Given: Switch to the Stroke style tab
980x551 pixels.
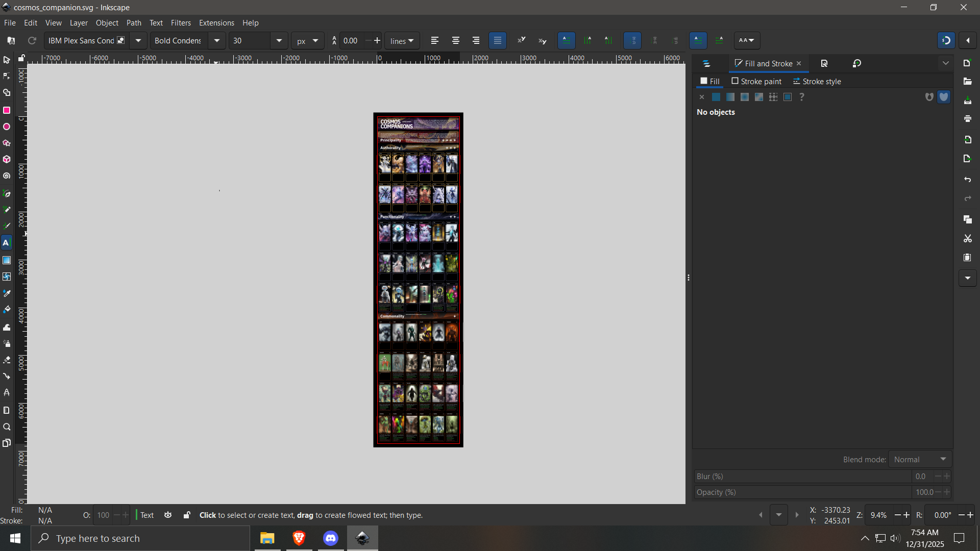Looking at the screenshot, I should click(x=817, y=82).
